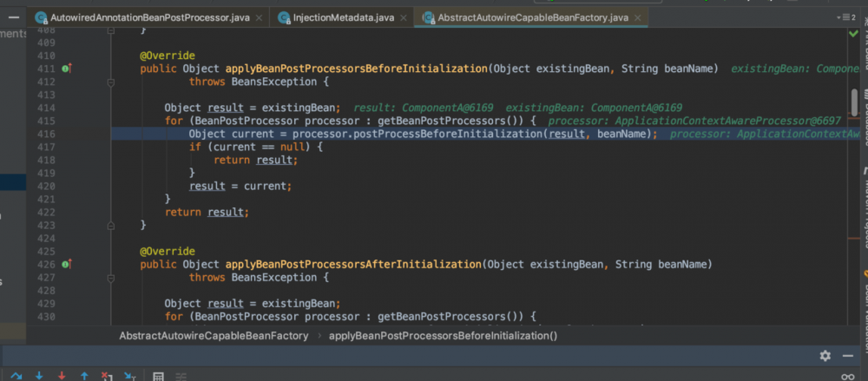Click @Override annotation on line 410
Image resolution: width=868 pixels, height=381 pixels.
tap(168, 56)
